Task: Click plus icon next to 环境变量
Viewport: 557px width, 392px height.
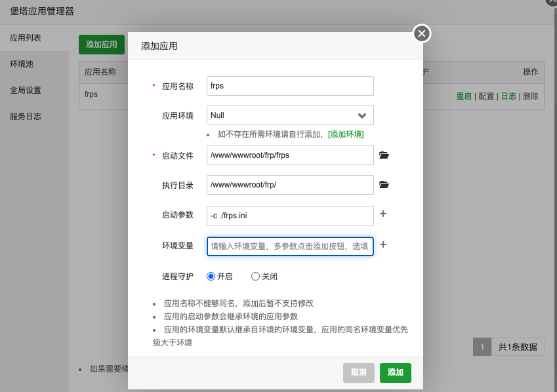Action: point(383,245)
